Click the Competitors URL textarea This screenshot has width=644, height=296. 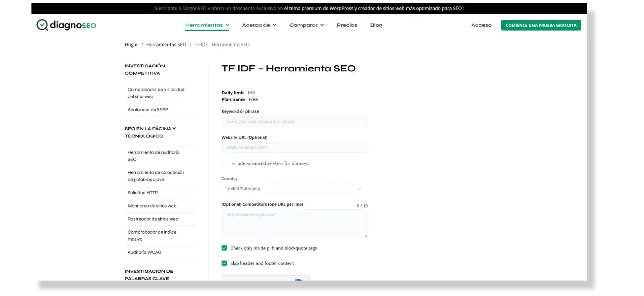point(294,223)
